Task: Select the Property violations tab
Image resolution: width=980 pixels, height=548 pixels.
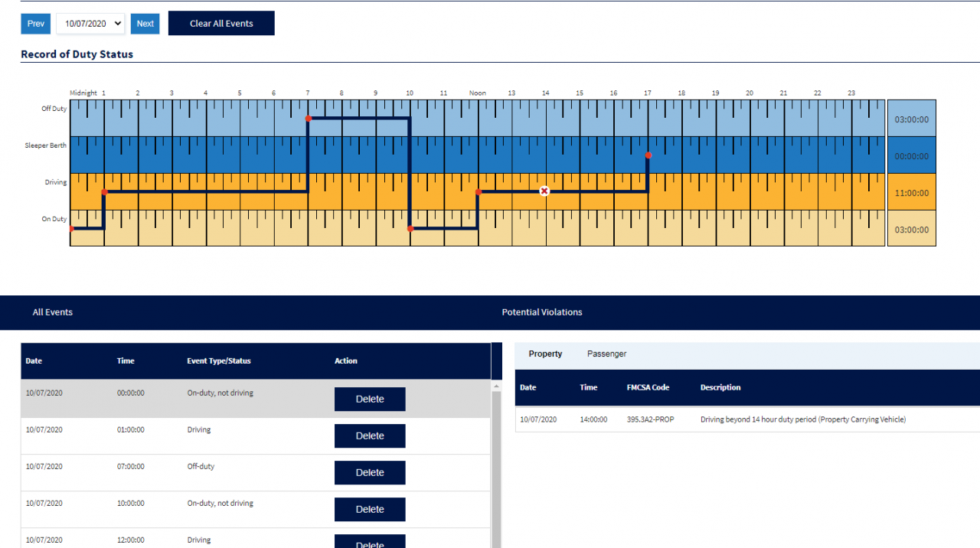Action: (x=545, y=354)
